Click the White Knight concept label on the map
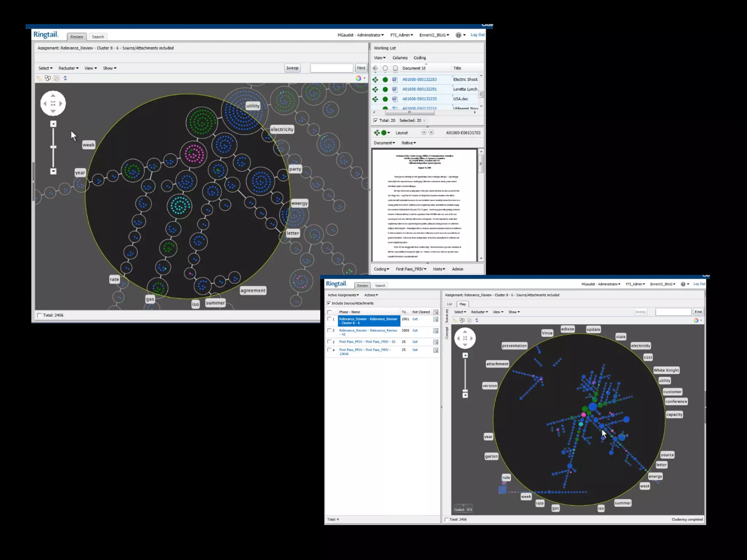Screen dimensions: 747x560 pos(666,370)
